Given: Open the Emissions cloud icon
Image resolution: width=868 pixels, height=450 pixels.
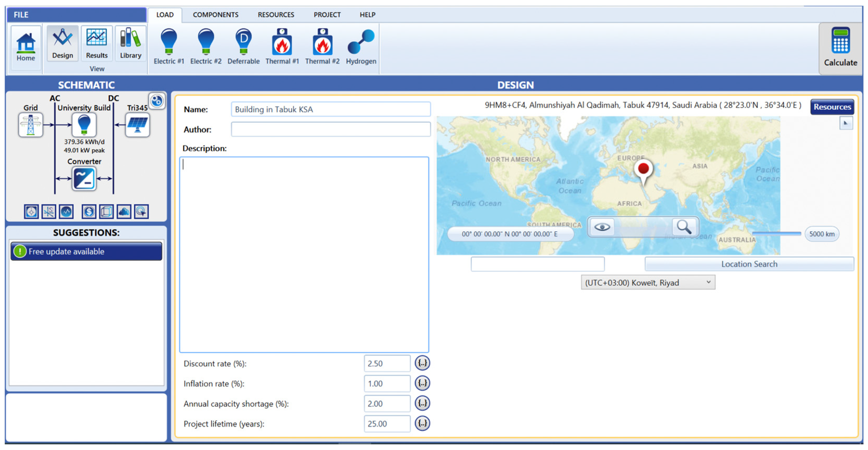Looking at the screenshot, I should point(124,212).
